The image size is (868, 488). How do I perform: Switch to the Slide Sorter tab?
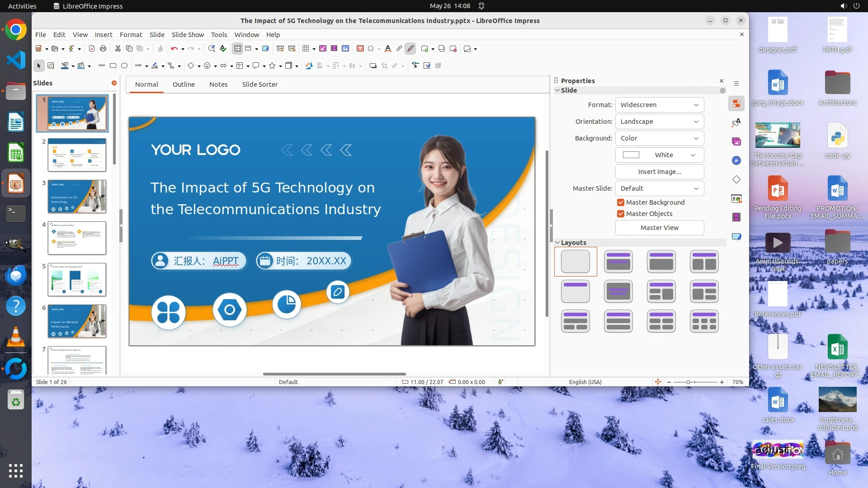click(259, 84)
